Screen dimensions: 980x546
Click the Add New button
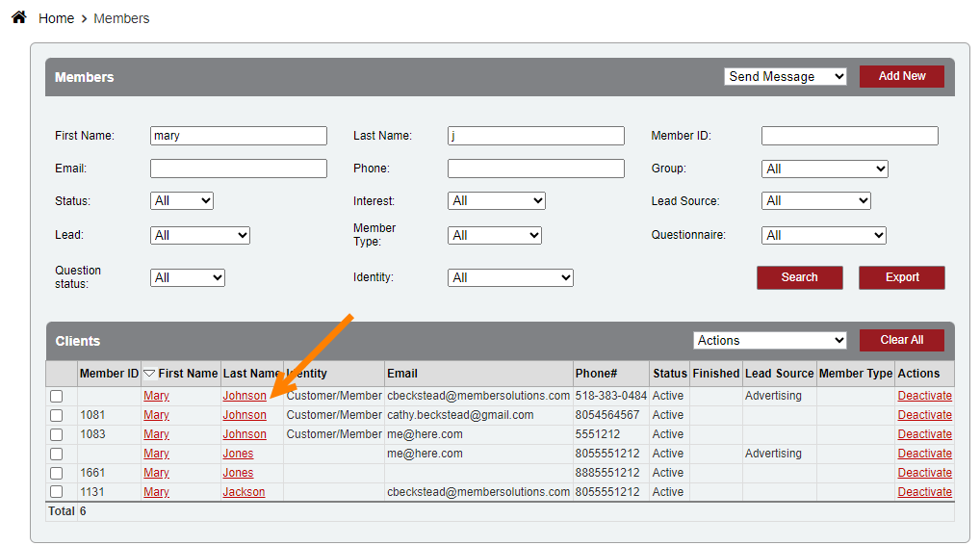tap(901, 76)
